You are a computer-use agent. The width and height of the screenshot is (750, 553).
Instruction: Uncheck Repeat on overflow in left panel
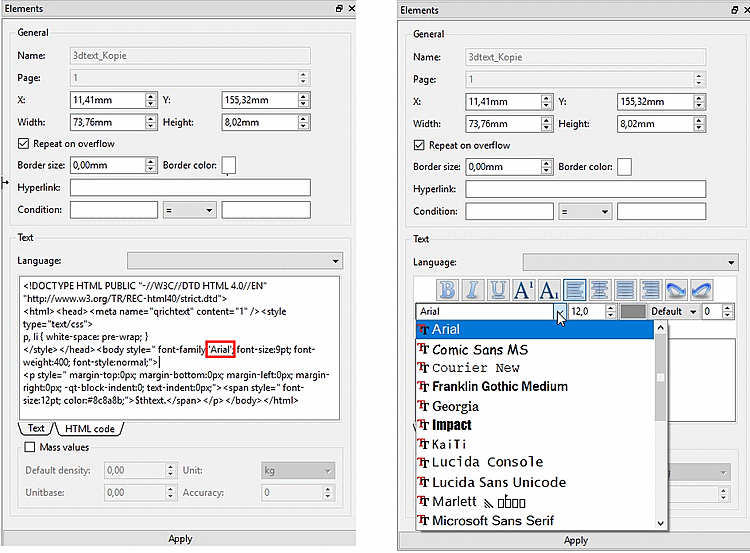[23, 144]
